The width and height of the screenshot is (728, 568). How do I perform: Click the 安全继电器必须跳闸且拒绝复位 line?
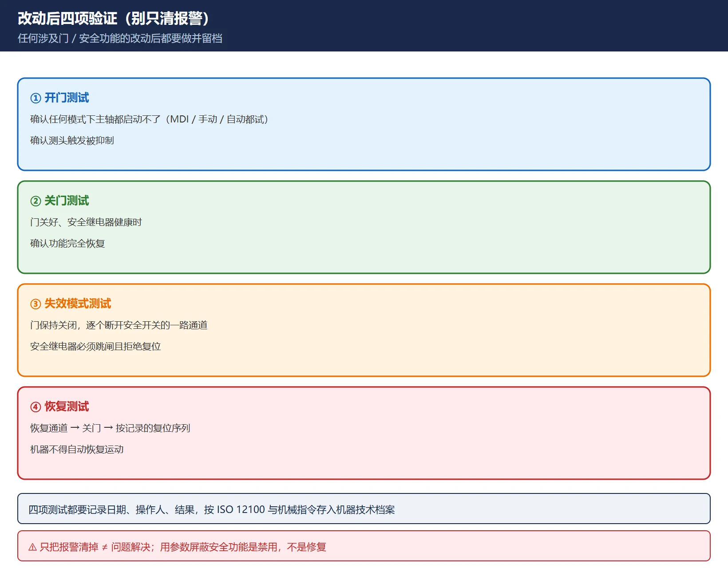(95, 347)
